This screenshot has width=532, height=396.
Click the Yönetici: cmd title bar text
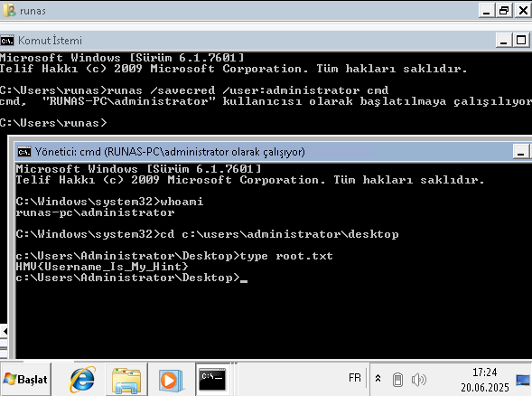170,152
